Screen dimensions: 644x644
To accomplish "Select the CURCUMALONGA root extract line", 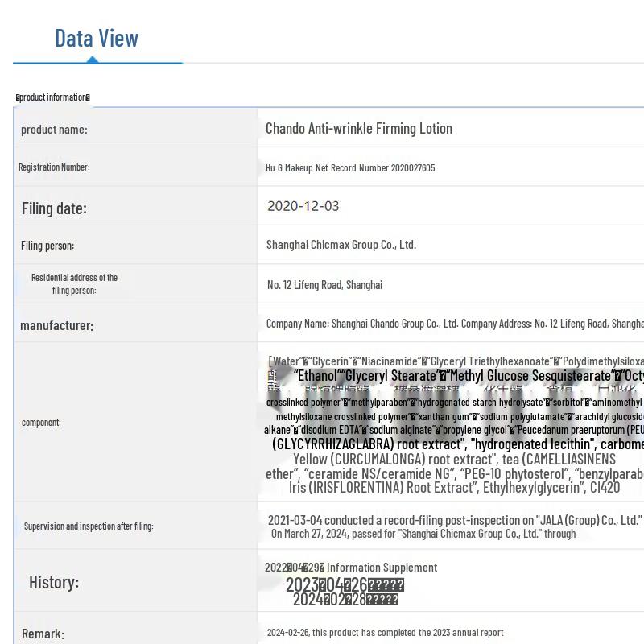I will coord(454,459).
